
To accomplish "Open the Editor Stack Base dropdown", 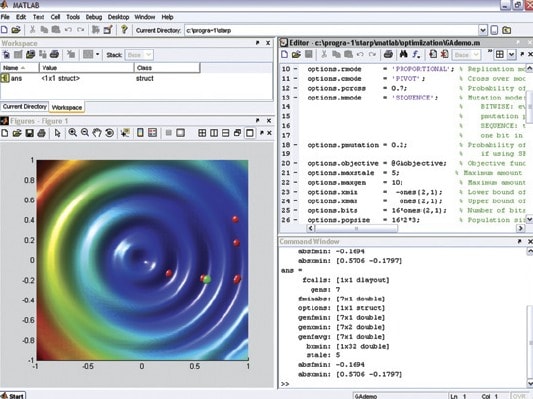I will coord(466,55).
